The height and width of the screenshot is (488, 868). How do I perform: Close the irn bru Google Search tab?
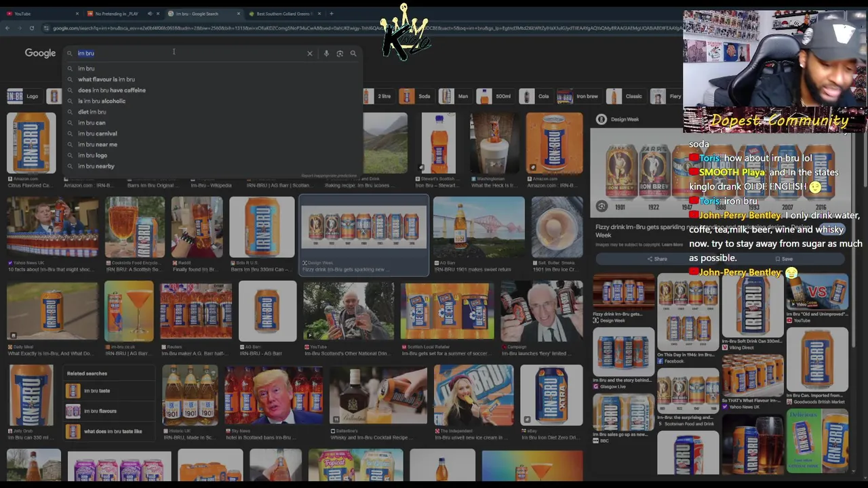(238, 14)
